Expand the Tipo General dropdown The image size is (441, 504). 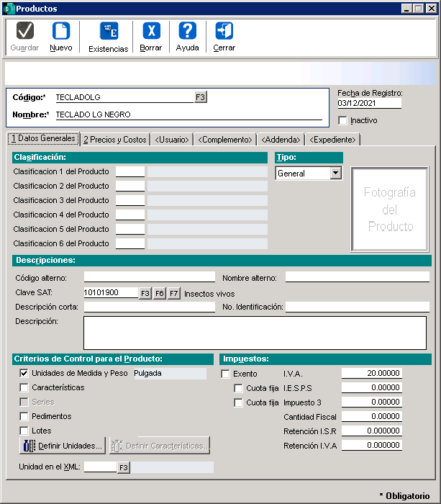(x=335, y=174)
